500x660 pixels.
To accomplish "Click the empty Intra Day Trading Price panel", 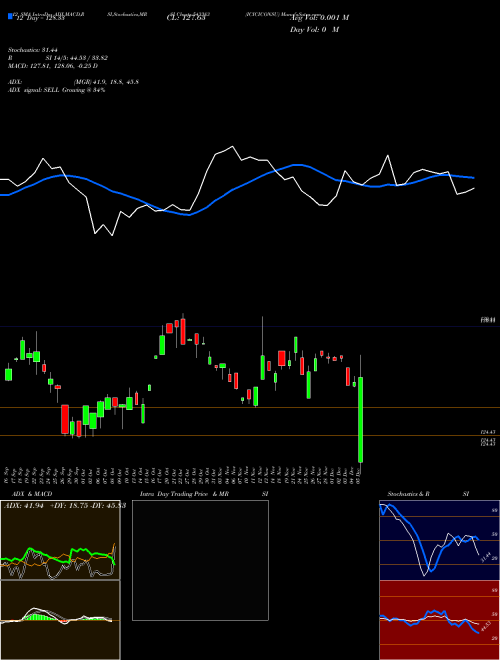I will (200, 560).
